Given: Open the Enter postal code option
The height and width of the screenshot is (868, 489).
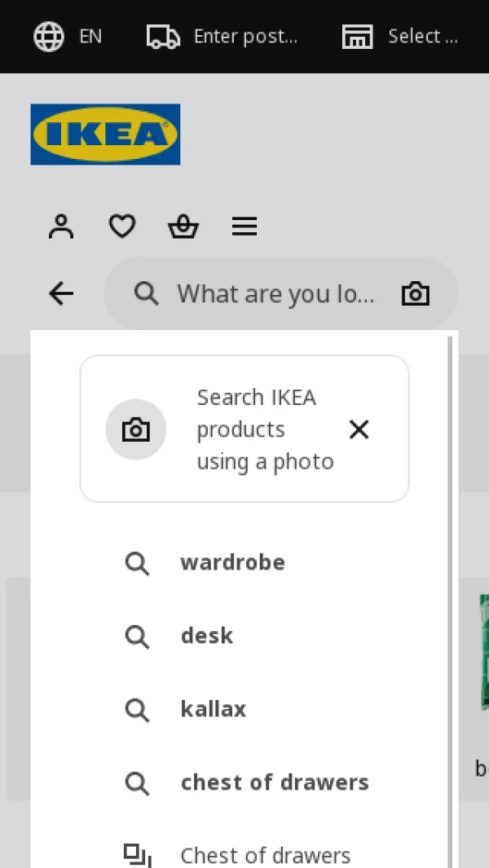Looking at the screenshot, I should (x=222, y=37).
